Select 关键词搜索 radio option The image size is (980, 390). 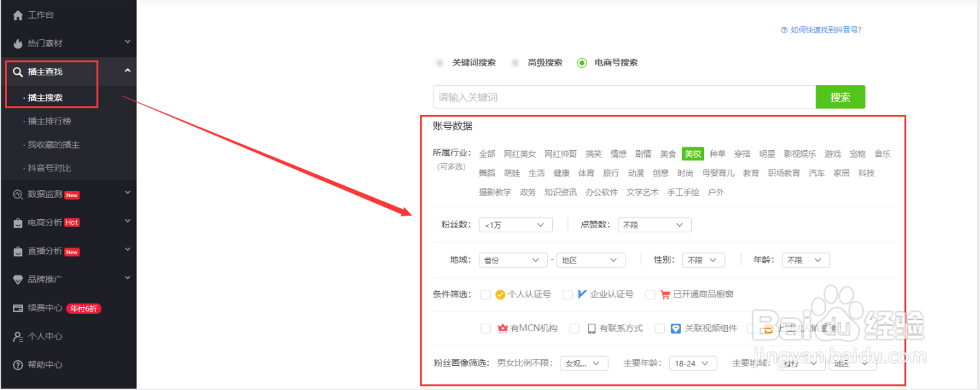[440, 63]
